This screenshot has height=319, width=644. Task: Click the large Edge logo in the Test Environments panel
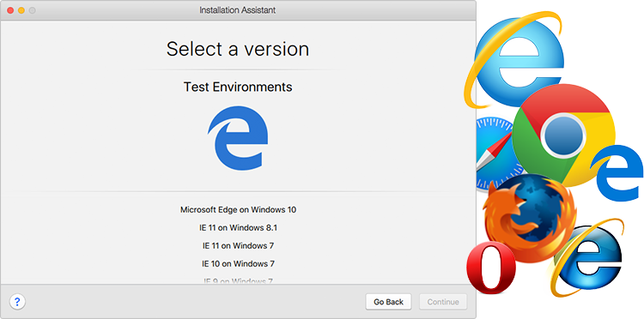click(238, 138)
